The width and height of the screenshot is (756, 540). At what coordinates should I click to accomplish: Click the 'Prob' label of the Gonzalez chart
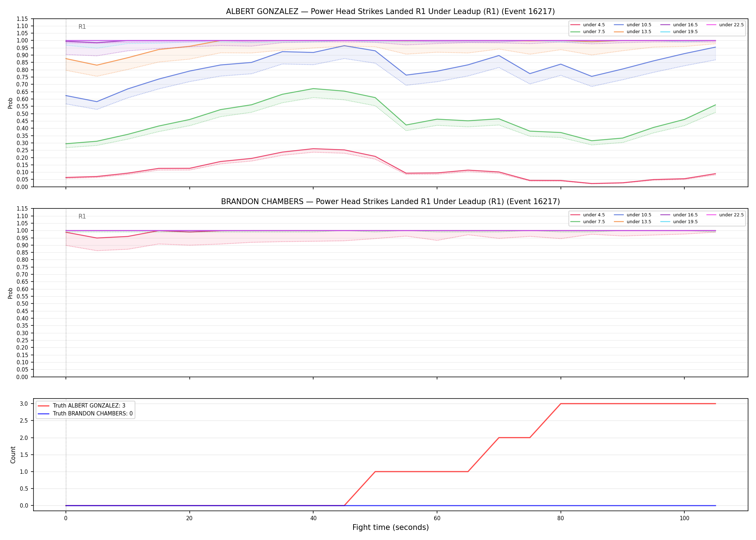click(x=10, y=103)
